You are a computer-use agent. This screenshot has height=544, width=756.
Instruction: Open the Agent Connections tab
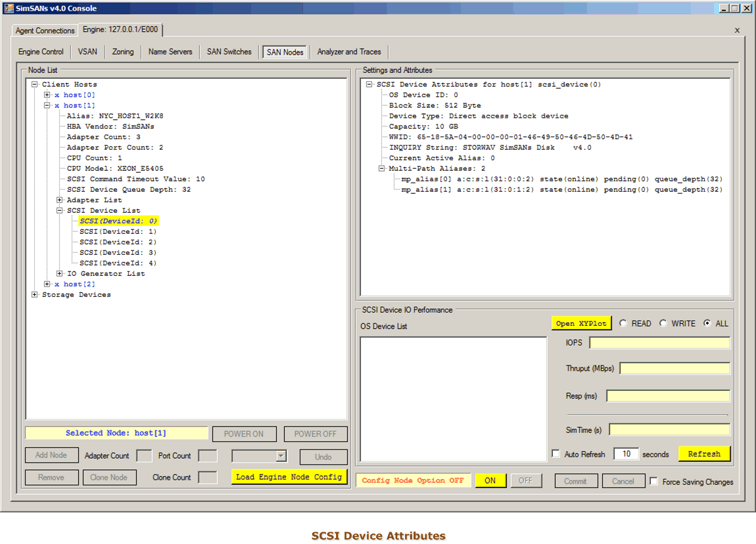[45, 31]
